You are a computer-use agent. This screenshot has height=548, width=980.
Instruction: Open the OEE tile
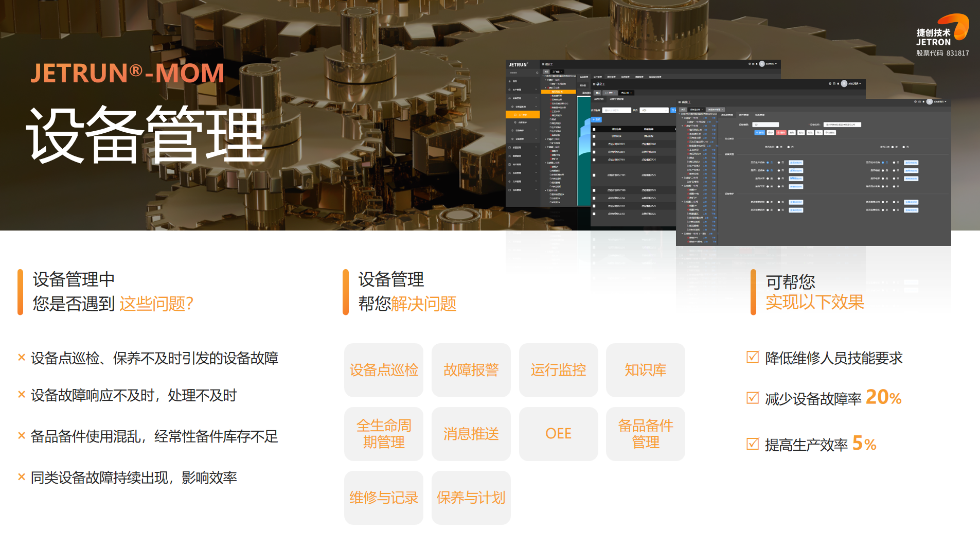pos(559,434)
